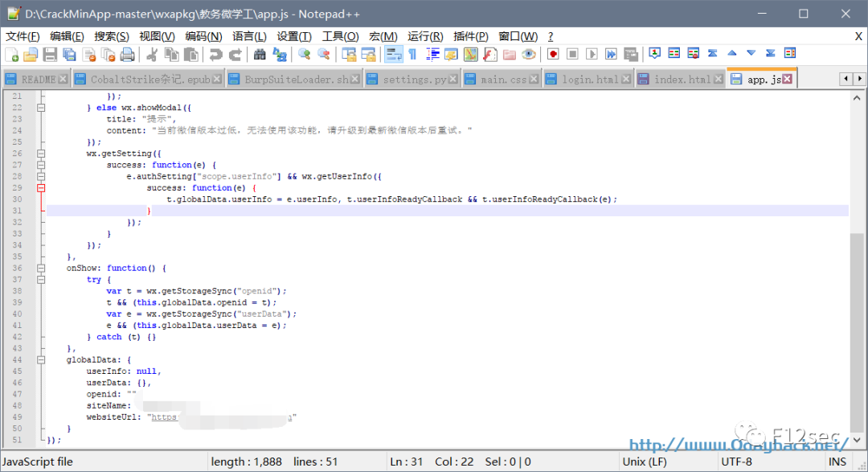Toggle Show All Characters pilcrow icon

pos(412,55)
